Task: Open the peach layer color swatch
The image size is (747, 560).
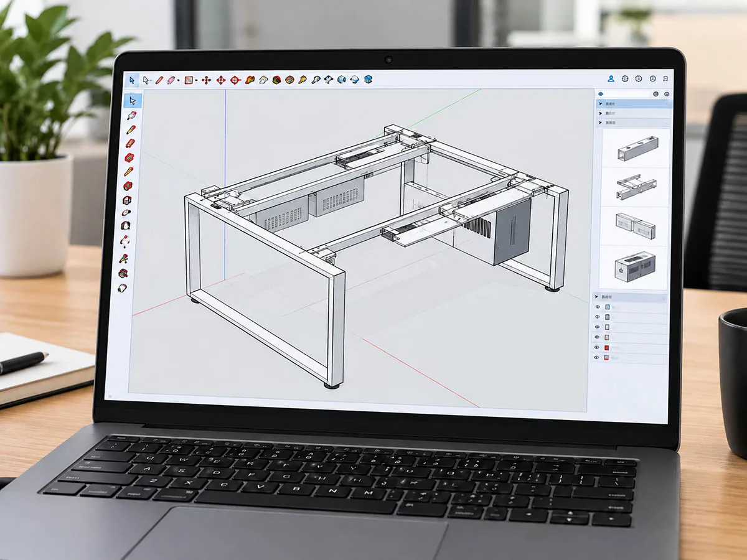Action: tap(607, 337)
